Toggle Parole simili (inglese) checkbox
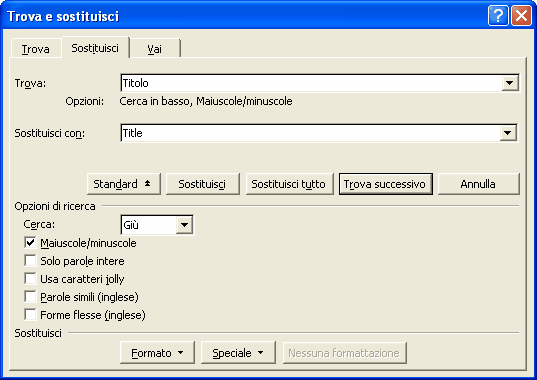Image resolution: width=537 pixels, height=380 pixels. 30,296
